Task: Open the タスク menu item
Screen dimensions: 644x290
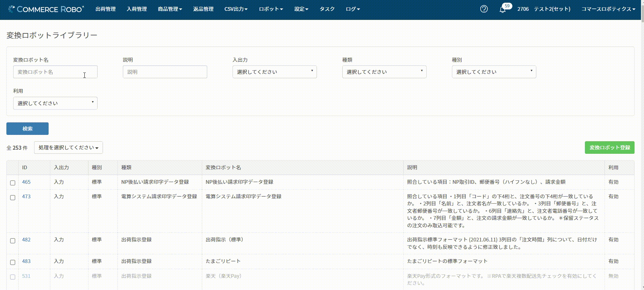Action: (327, 9)
